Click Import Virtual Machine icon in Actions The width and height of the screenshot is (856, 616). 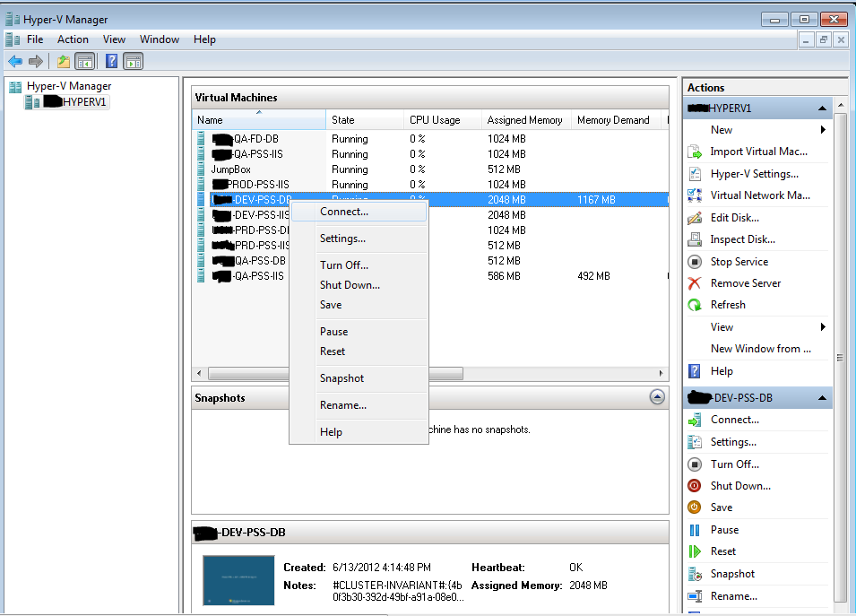(x=695, y=152)
